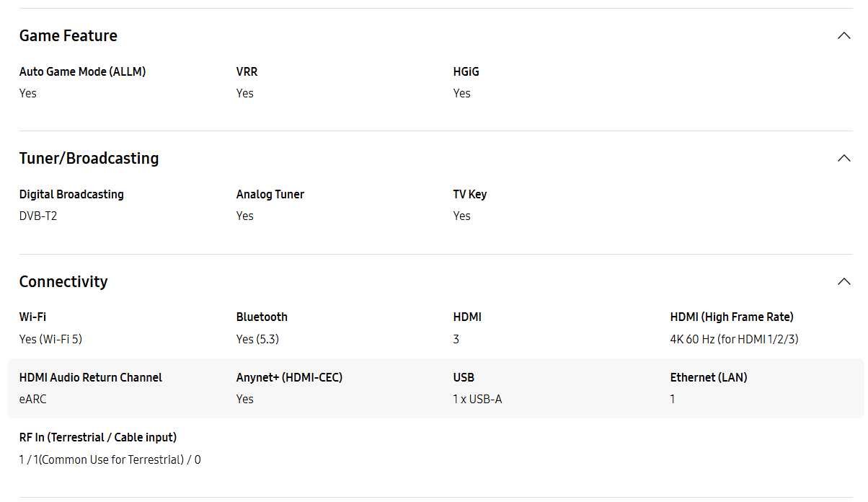Click the Bluetooth 5.3 value text
This screenshot has height=502, width=868.
257,339
